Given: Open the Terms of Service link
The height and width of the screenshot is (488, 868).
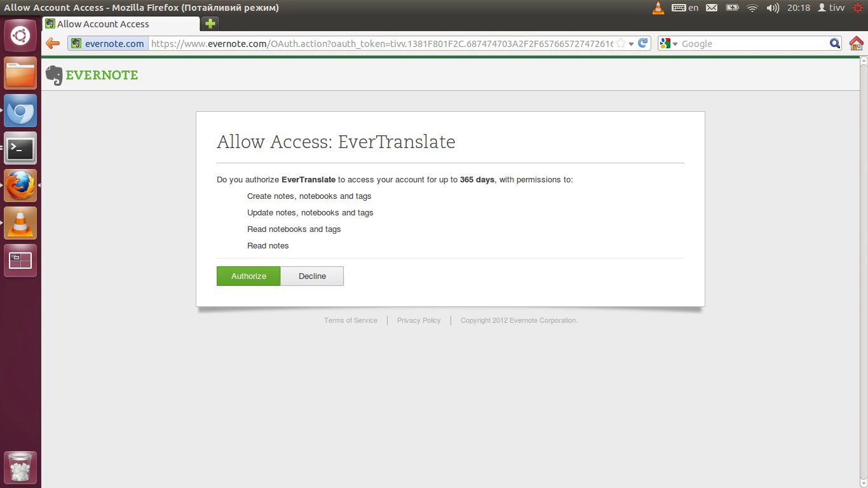Looking at the screenshot, I should click(351, 320).
